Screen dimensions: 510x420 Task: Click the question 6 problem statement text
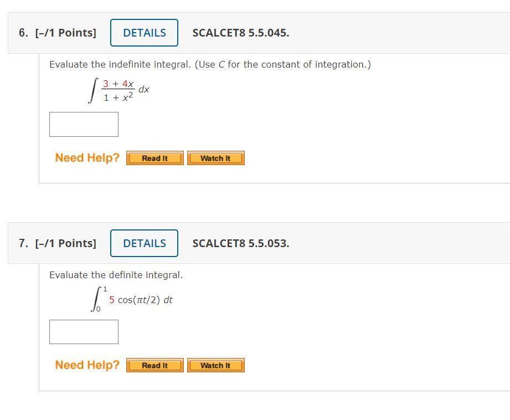point(210,64)
